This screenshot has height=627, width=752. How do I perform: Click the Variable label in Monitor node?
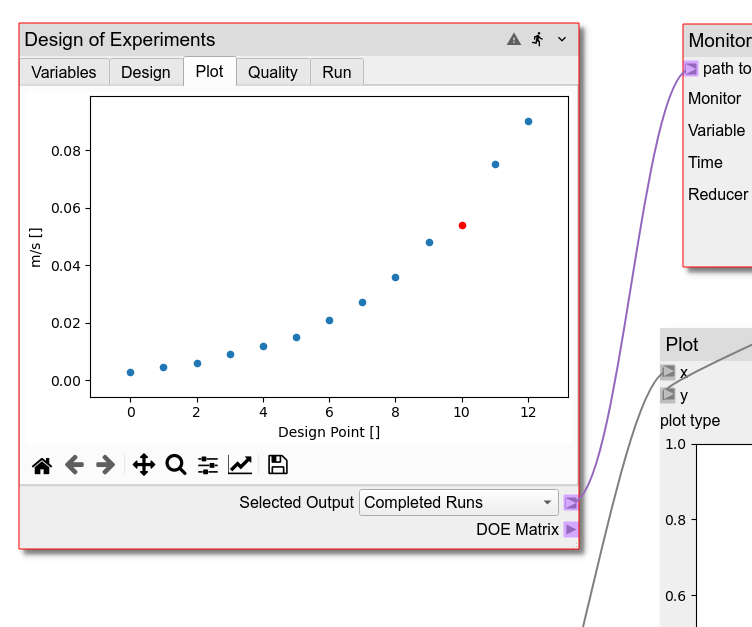[x=717, y=130]
